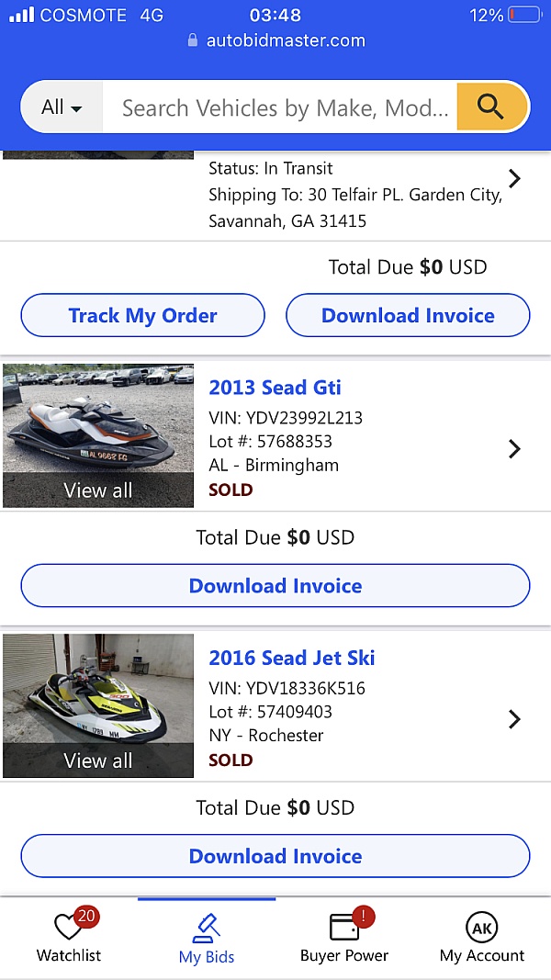Open the All search category dropdown

(60, 107)
